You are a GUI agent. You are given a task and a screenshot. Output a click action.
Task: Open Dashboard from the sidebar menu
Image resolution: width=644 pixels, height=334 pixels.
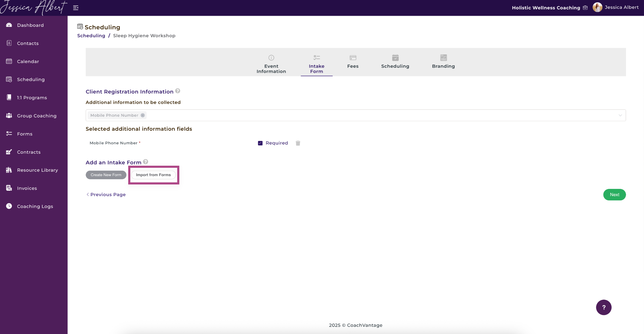pos(30,25)
